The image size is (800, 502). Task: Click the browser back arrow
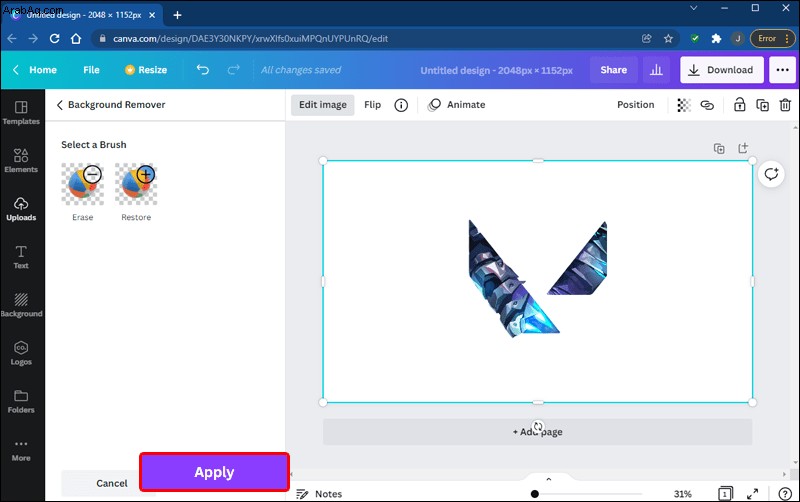coord(12,38)
